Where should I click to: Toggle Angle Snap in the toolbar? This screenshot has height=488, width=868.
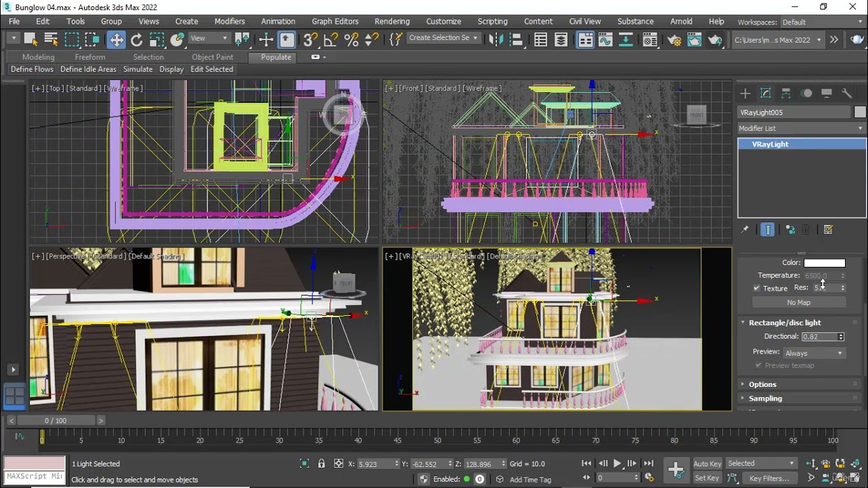coord(331,39)
